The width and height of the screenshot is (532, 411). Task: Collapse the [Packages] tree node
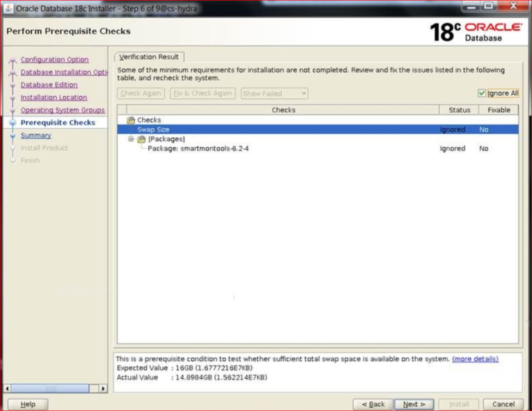(131, 139)
